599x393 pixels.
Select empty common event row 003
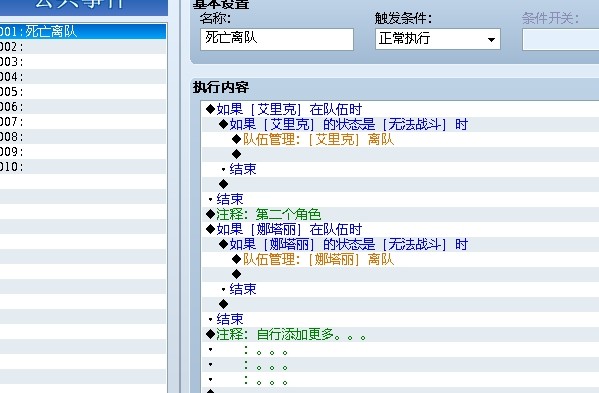[x=83, y=61]
